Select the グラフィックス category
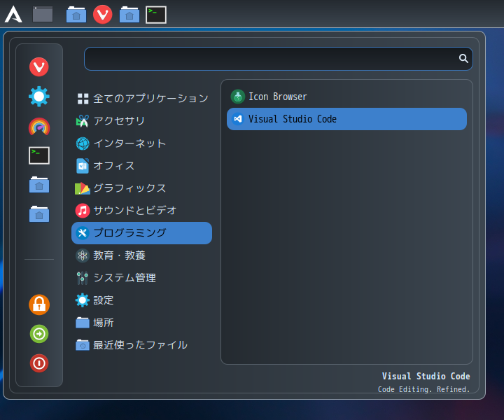504x420 pixels. point(141,188)
